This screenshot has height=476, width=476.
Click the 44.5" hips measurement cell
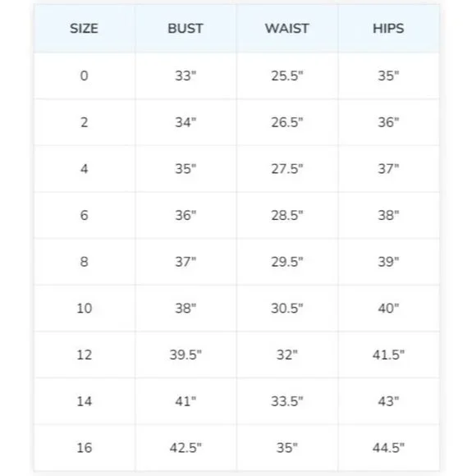[x=388, y=447]
